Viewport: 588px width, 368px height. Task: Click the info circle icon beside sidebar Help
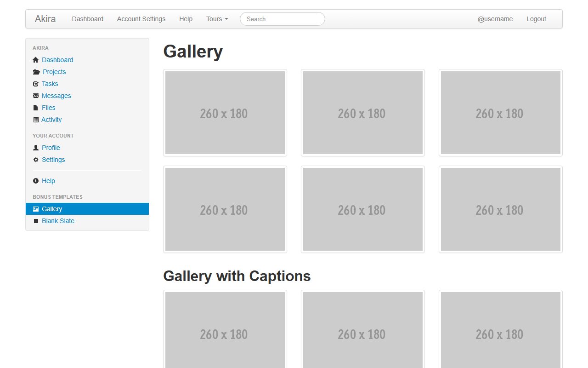tap(36, 181)
